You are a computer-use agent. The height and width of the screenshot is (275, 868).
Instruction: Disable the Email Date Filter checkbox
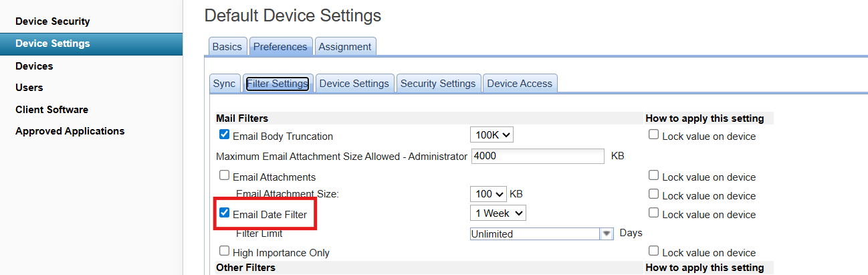pos(225,213)
